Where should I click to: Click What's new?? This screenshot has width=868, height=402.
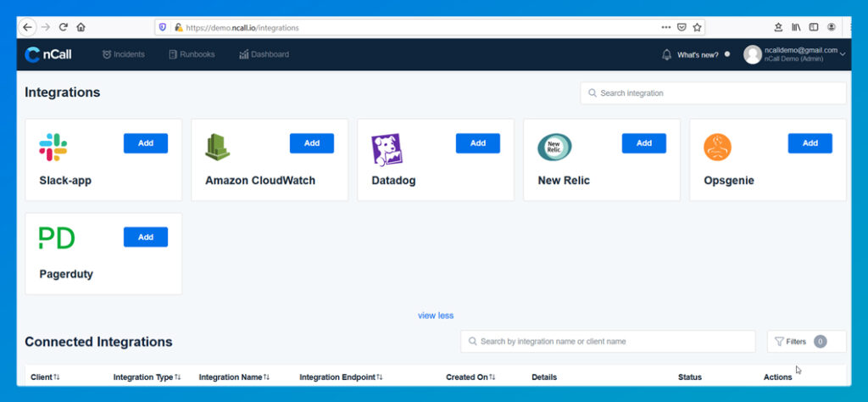pyautogui.click(x=698, y=55)
